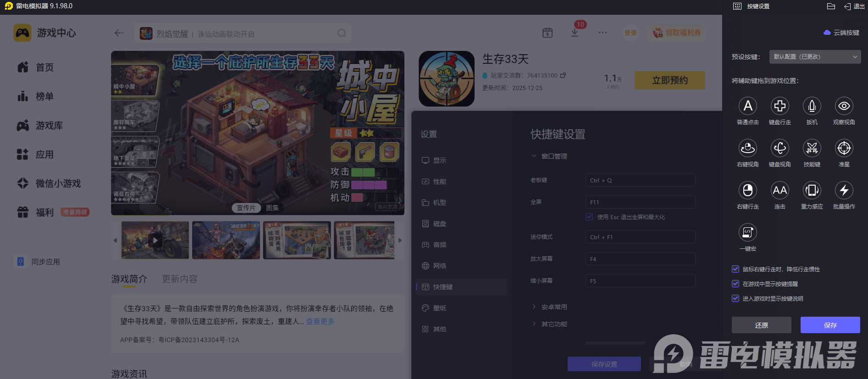The height and width of the screenshot is (379, 868).
Task: Open 微信小游戏 in the sidebar
Action: click(x=49, y=183)
